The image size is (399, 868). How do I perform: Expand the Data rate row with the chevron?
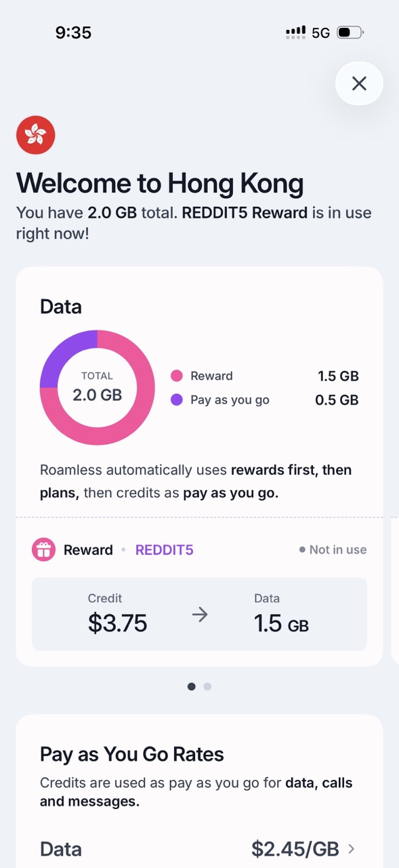point(351,848)
